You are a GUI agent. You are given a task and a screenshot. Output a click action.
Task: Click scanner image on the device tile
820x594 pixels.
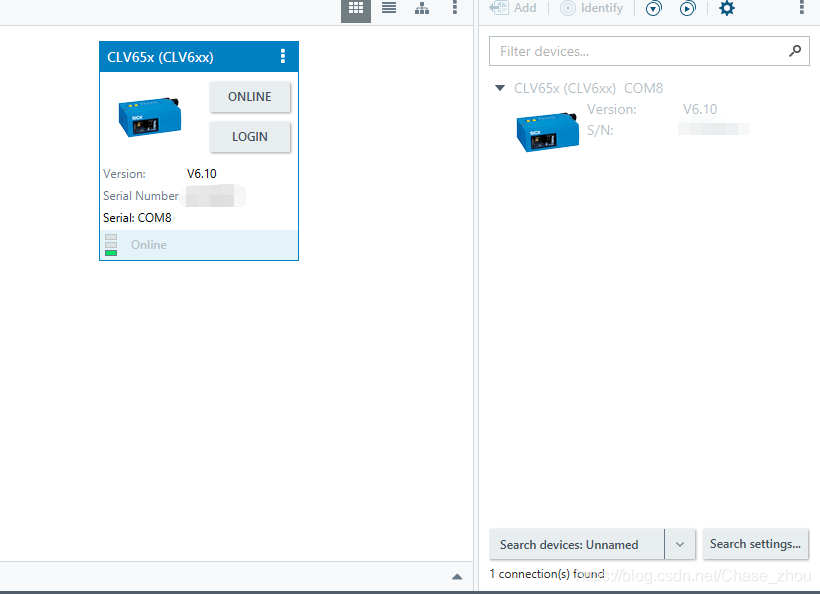pos(150,117)
